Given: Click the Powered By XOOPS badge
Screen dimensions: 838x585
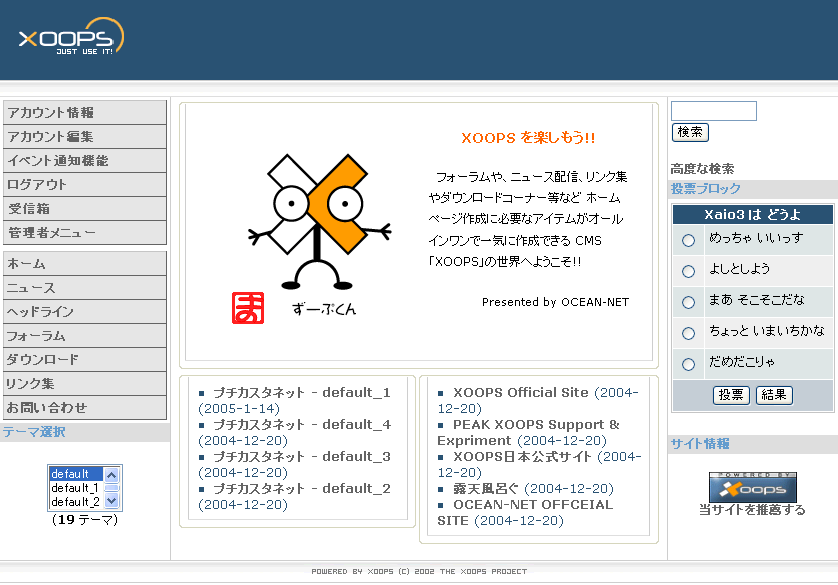Looking at the screenshot, I should [751, 487].
